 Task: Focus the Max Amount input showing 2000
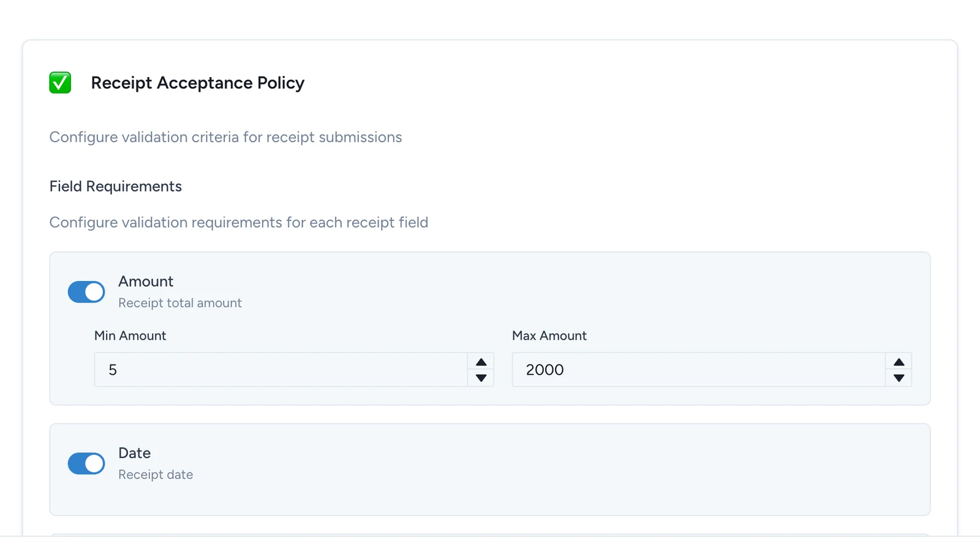point(698,370)
